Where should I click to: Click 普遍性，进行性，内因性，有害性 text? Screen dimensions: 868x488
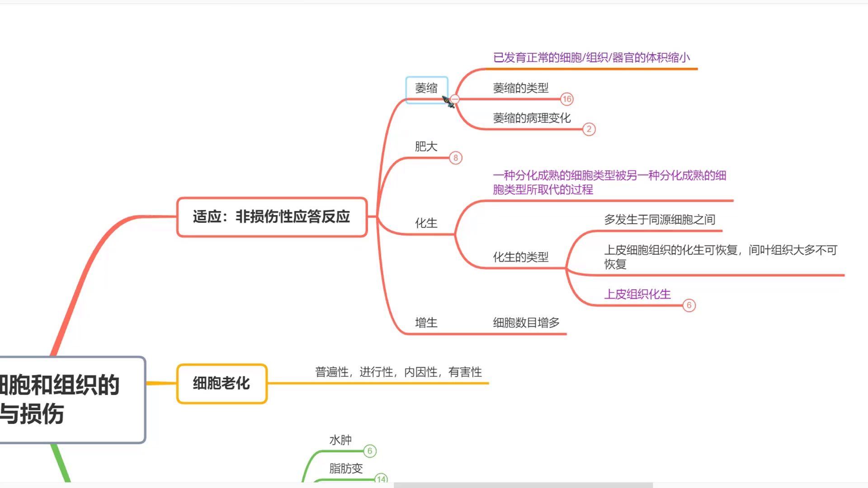coord(398,372)
